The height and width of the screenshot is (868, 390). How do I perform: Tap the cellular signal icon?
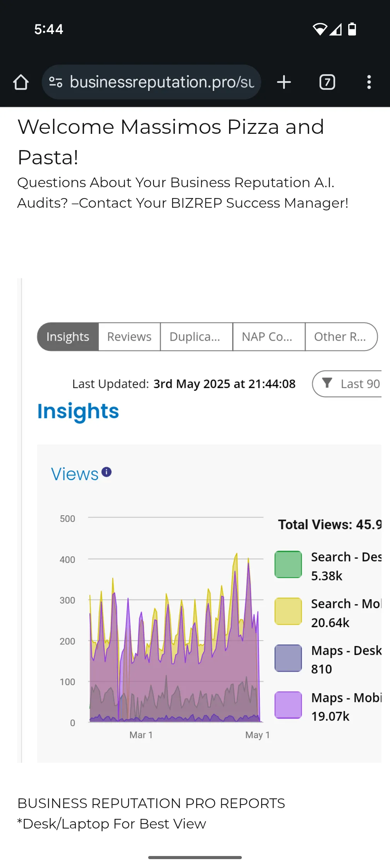tap(336, 29)
